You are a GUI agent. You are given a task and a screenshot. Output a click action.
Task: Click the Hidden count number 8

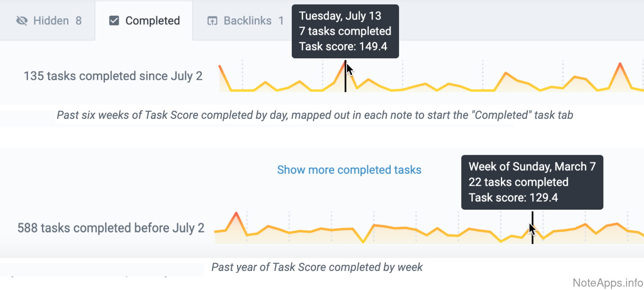(x=78, y=21)
